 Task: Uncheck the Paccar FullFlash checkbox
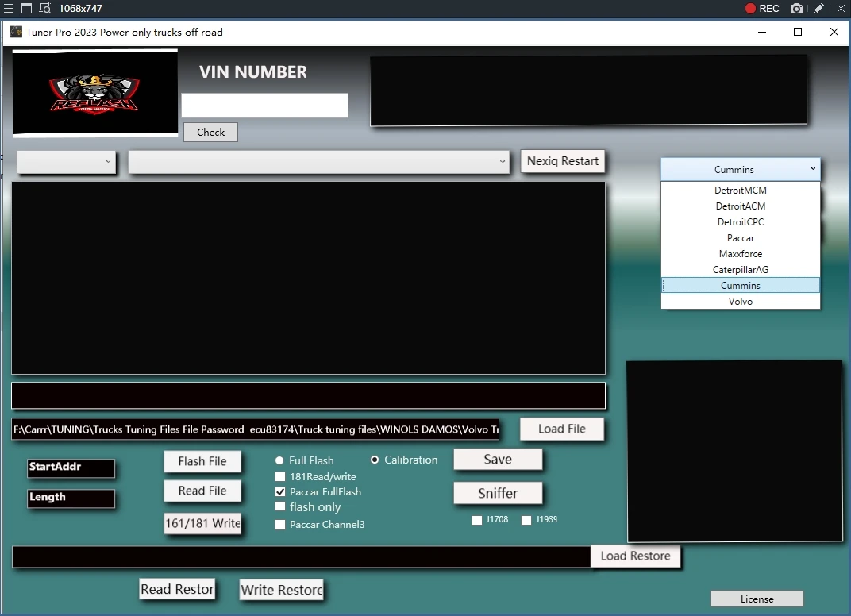click(x=280, y=491)
